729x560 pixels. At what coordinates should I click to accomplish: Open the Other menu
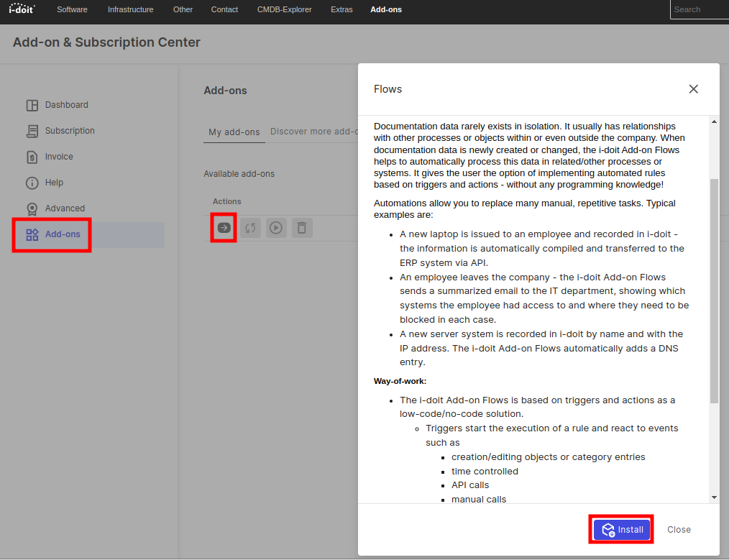pyautogui.click(x=183, y=9)
